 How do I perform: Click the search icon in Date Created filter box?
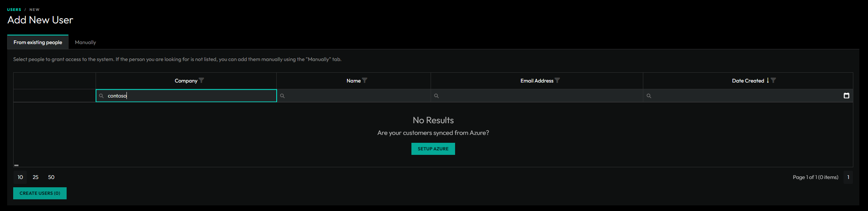click(x=649, y=96)
